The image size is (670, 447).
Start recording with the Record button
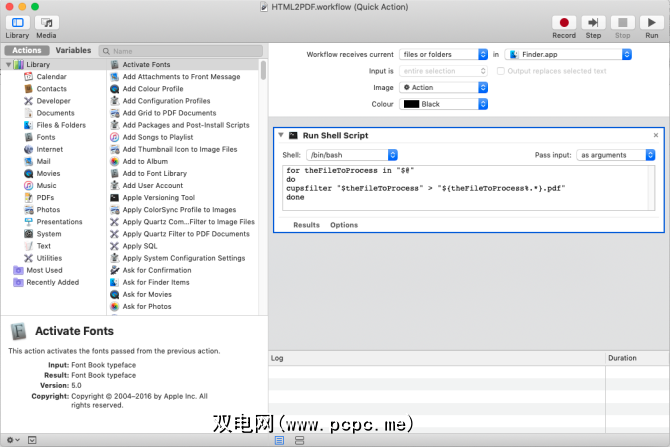564,23
